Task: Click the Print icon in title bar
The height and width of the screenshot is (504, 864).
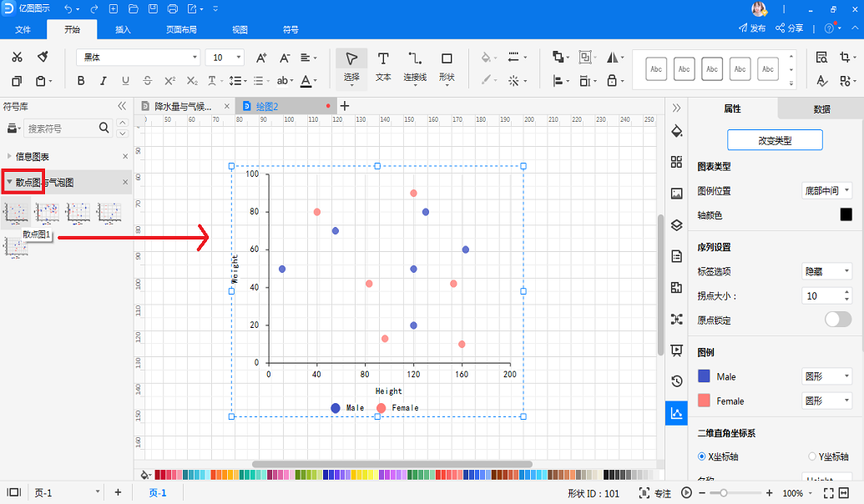Action: point(173,9)
